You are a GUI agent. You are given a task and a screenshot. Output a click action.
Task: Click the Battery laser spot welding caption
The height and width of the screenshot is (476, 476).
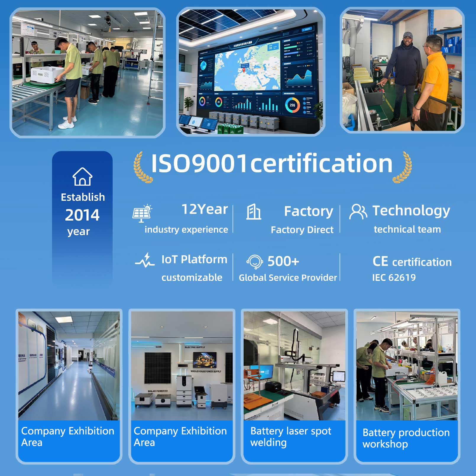(x=291, y=437)
